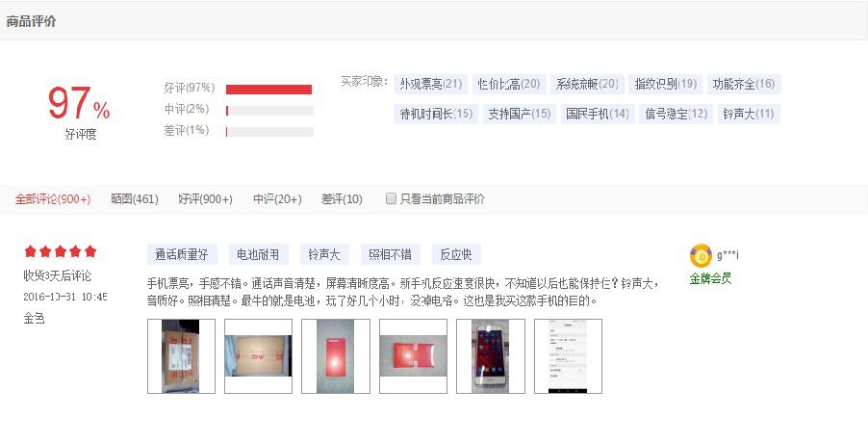
Task: Open the third review photo of red box upright
Action: coord(336,356)
